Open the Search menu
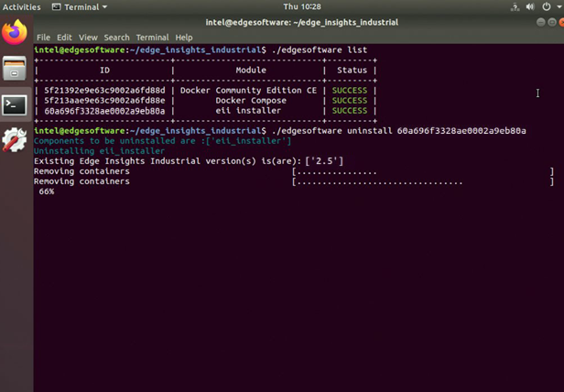 pyautogui.click(x=116, y=38)
